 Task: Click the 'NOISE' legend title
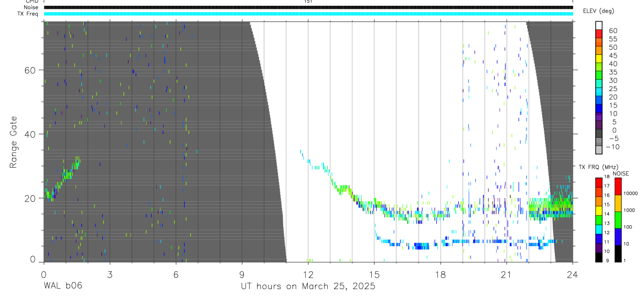pyautogui.click(x=620, y=174)
